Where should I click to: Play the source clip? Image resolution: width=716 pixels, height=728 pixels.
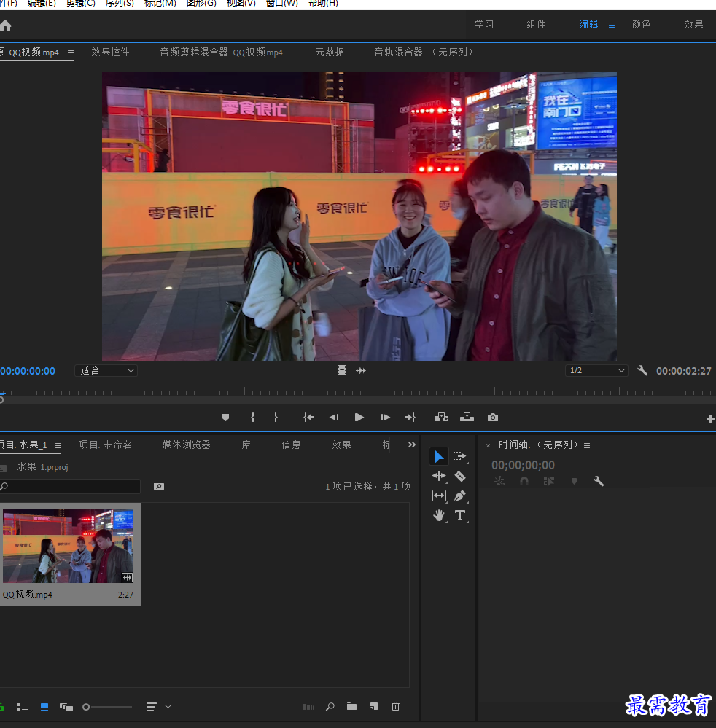359,418
